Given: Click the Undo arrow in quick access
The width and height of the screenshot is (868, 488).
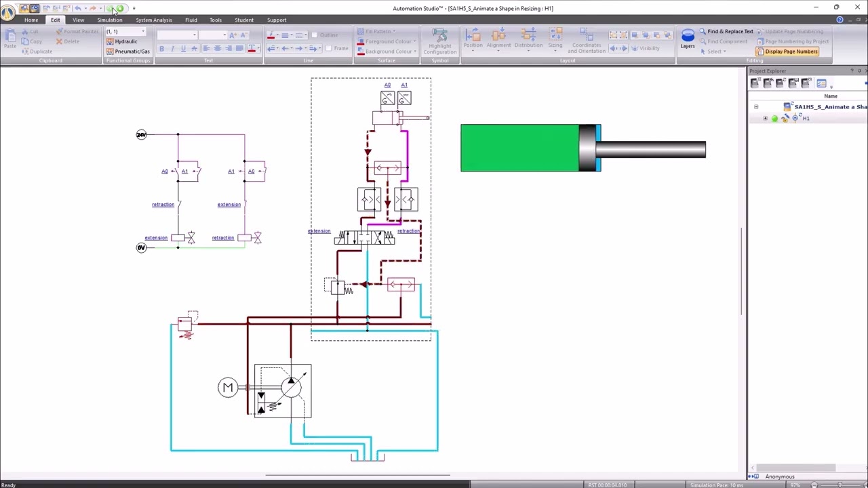Looking at the screenshot, I should [x=78, y=8].
